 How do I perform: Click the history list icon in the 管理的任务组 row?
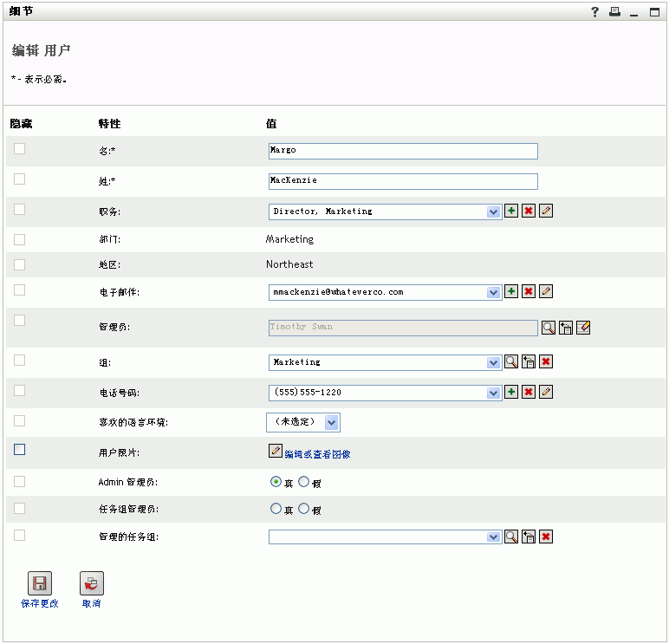(529, 537)
